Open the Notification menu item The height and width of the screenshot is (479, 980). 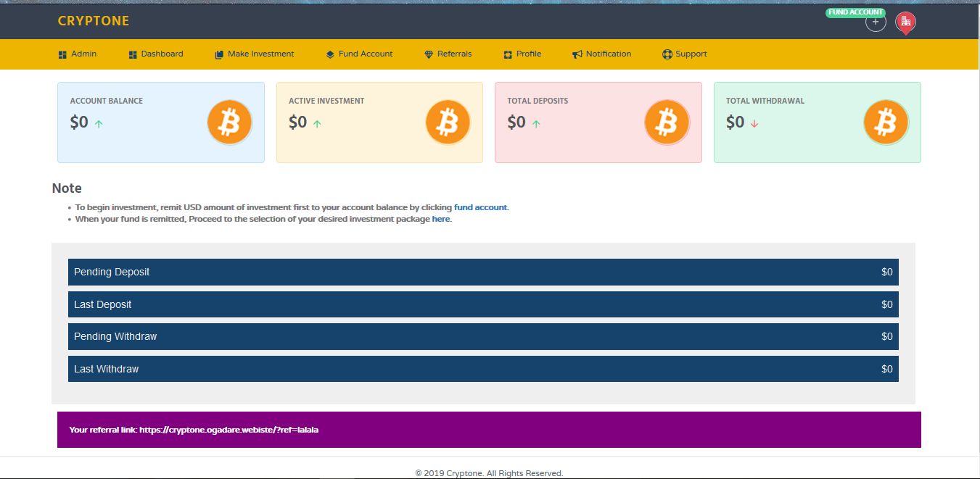[x=602, y=54]
